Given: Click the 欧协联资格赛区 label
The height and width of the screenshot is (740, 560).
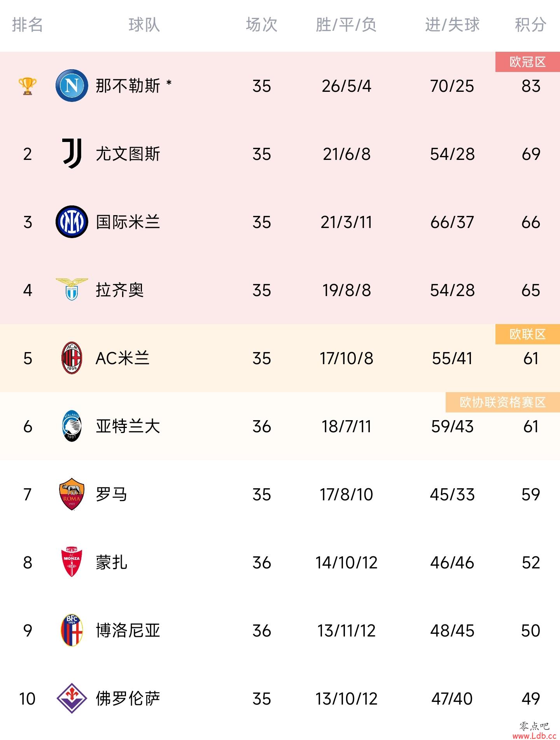Looking at the screenshot, I should pos(503,402).
